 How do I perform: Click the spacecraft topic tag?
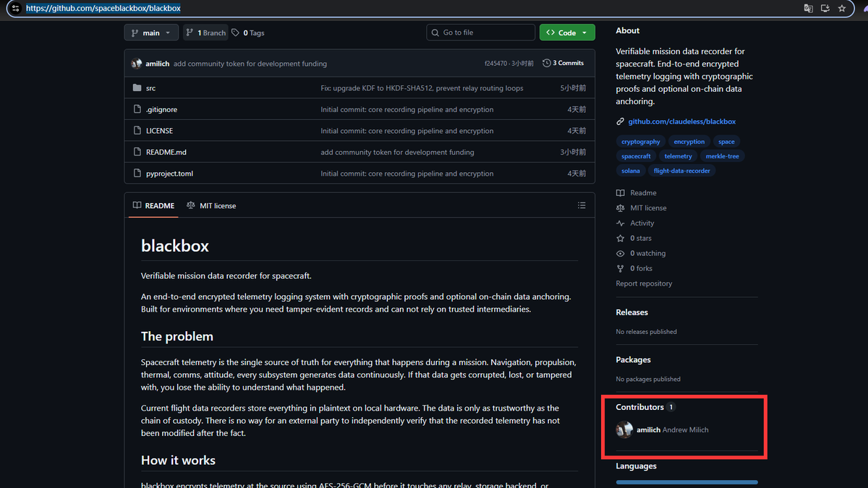(636, 156)
